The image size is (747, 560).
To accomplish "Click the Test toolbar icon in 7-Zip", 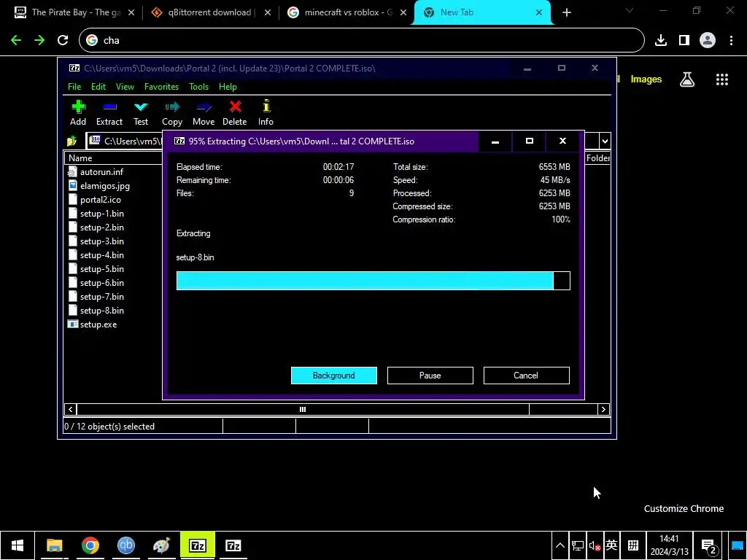I will 141,113.
